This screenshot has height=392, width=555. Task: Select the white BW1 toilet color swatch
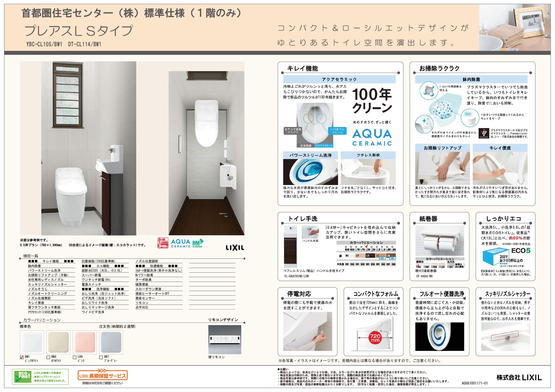[x=32, y=342]
